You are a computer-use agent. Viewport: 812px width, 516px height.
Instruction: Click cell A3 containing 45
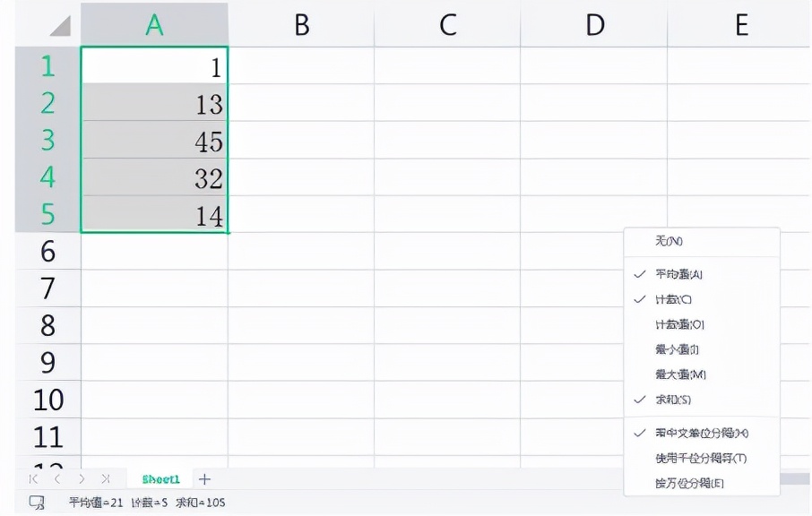click(x=154, y=141)
